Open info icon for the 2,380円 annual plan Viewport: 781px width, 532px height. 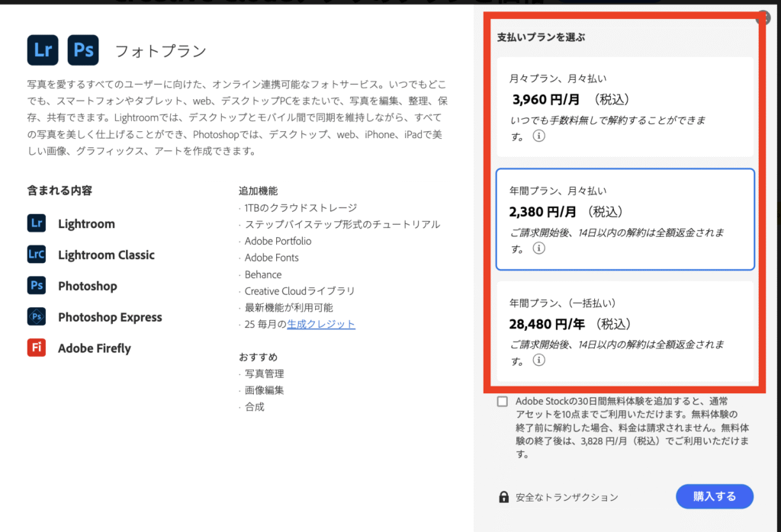click(x=538, y=248)
